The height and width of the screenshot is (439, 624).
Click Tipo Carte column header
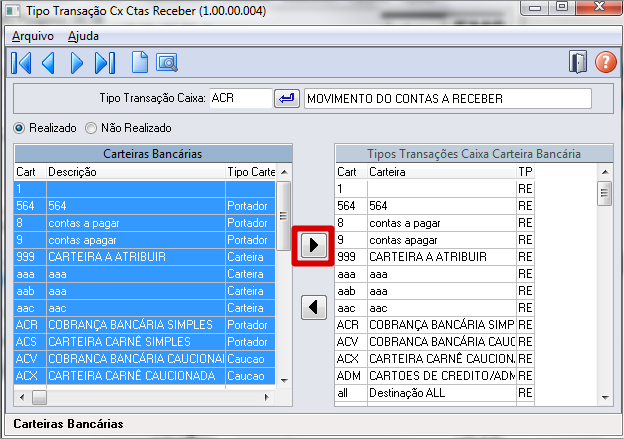250,172
